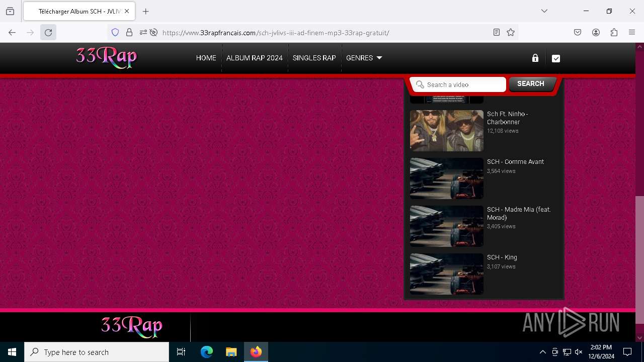Screen dimensions: 644x362
Task: Click the address bar URL
Action: [x=276, y=33]
